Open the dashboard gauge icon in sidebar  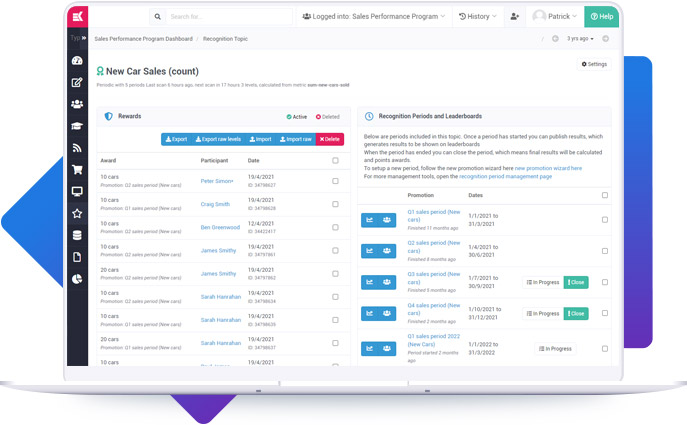(x=77, y=60)
